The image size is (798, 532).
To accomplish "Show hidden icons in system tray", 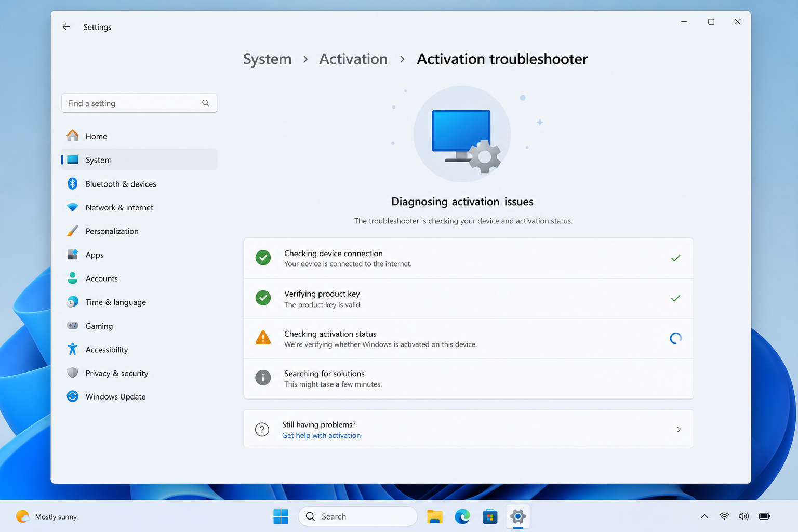I will (x=704, y=516).
